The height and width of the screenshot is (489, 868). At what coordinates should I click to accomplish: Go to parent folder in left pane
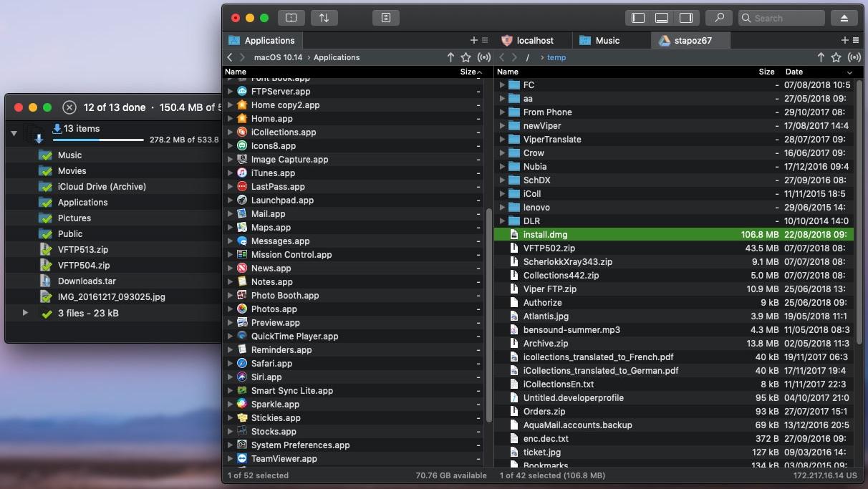tap(450, 57)
